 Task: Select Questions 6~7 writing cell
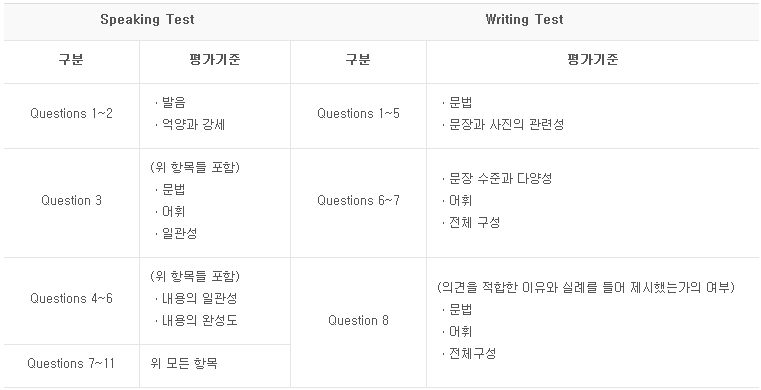coord(358,200)
